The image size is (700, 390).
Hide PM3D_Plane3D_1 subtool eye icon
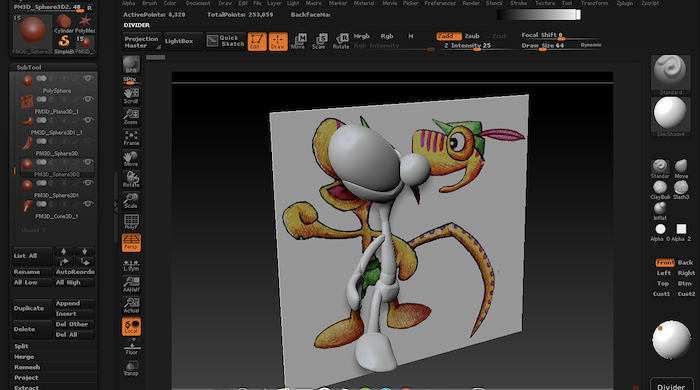pyautogui.click(x=88, y=99)
